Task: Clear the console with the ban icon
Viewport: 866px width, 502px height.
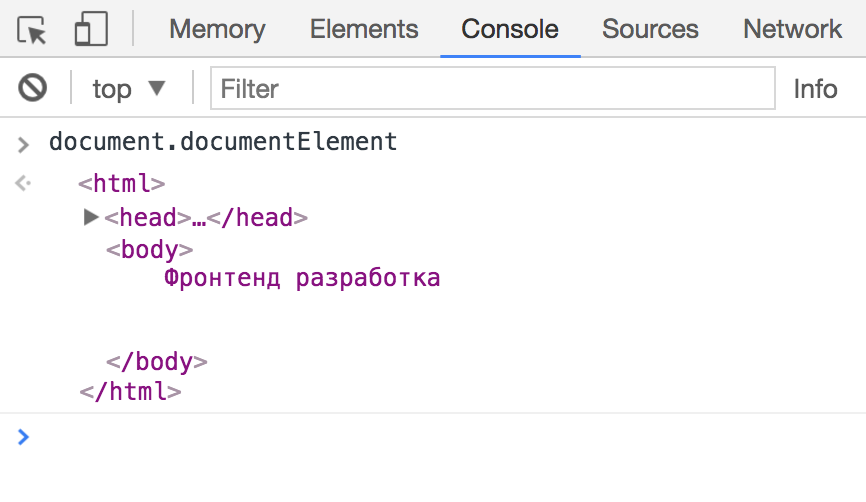Action: [x=33, y=89]
